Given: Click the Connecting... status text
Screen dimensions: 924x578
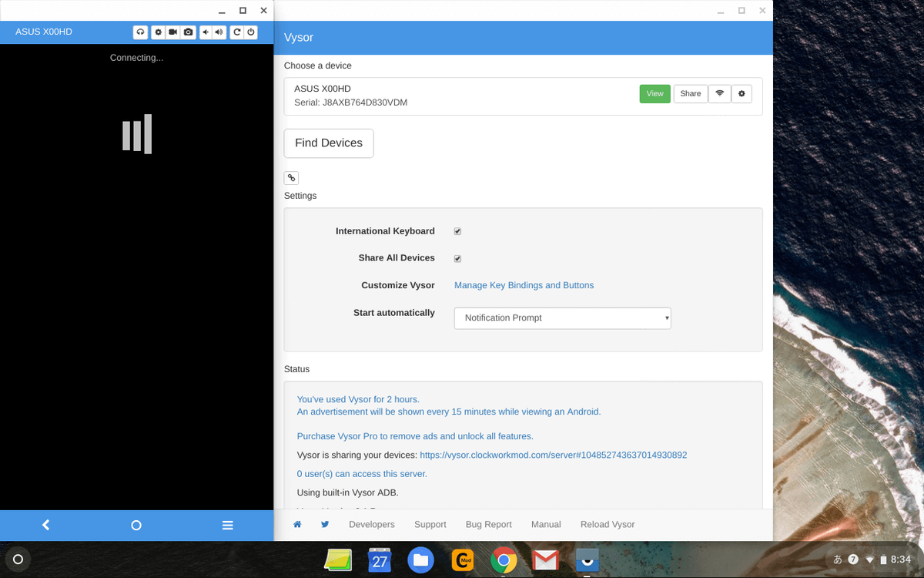Looking at the screenshot, I should [136, 58].
